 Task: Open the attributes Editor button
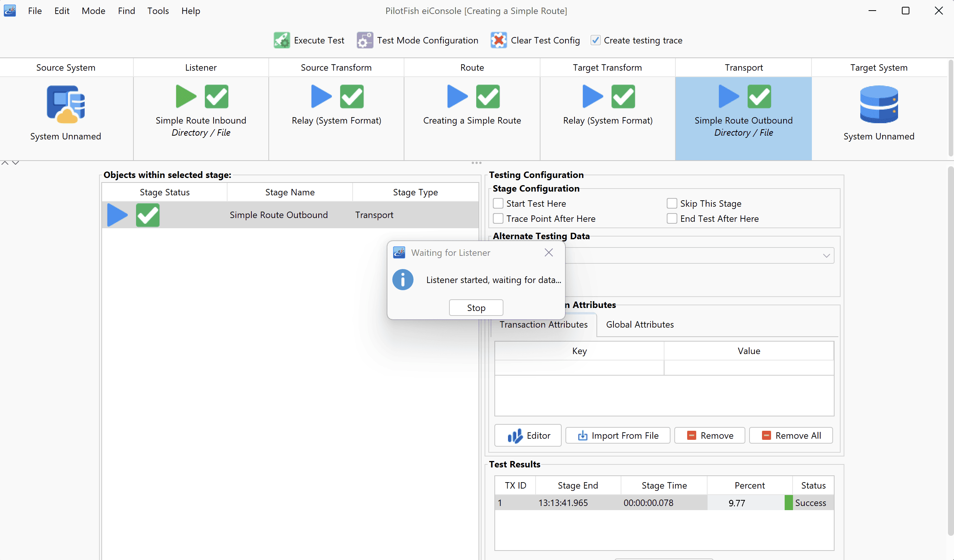[x=528, y=436]
